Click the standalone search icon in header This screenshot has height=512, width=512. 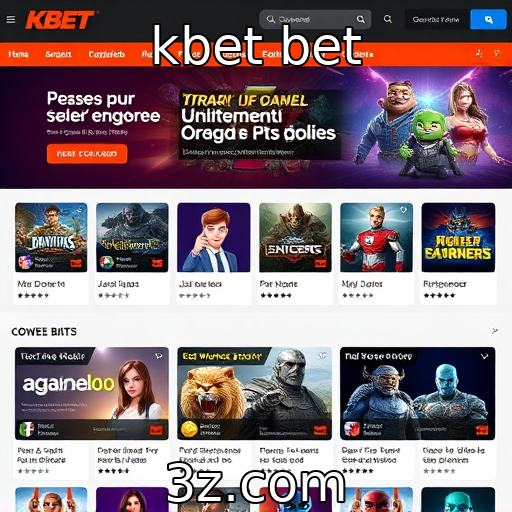click(388, 19)
